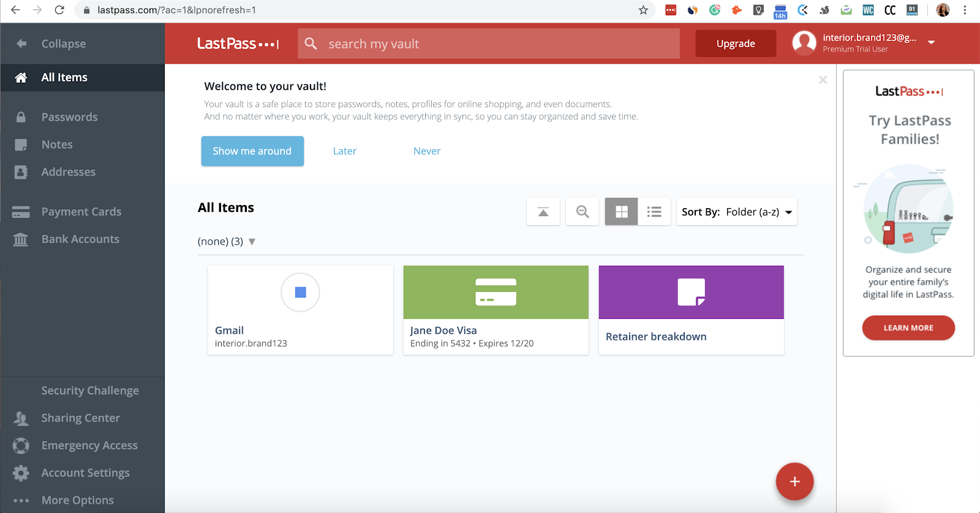Open the Payment Cards section
The height and width of the screenshot is (513, 980).
tap(83, 212)
